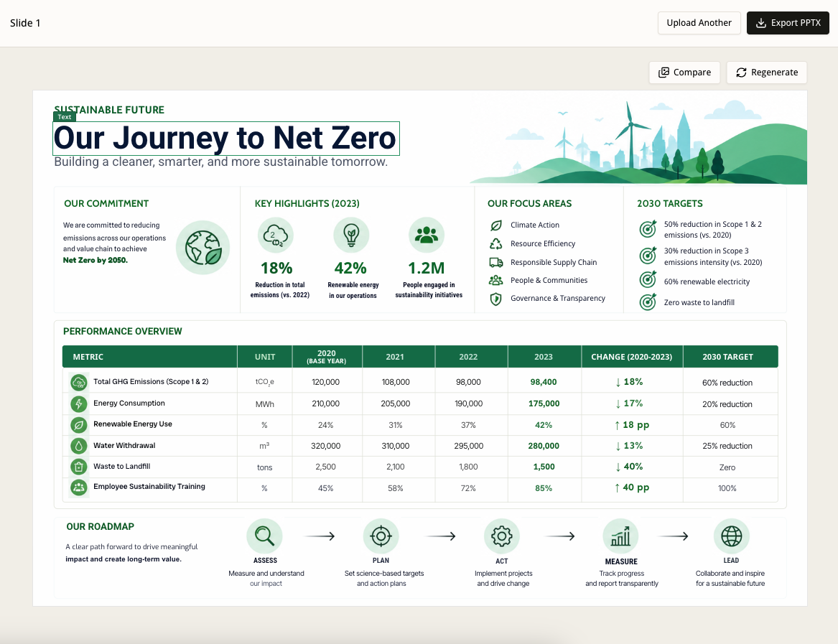Click the people group icon above 1.2M

[427, 235]
